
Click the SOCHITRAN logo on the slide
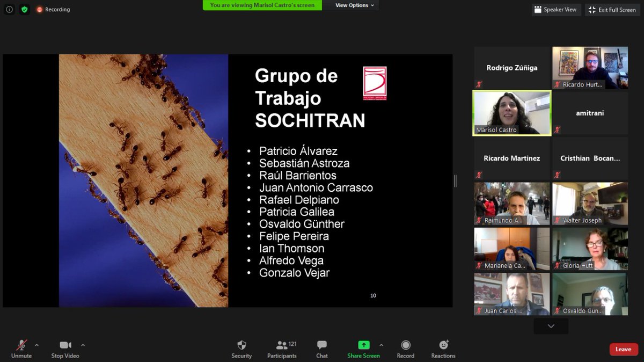pyautogui.click(x=375, y=83)
